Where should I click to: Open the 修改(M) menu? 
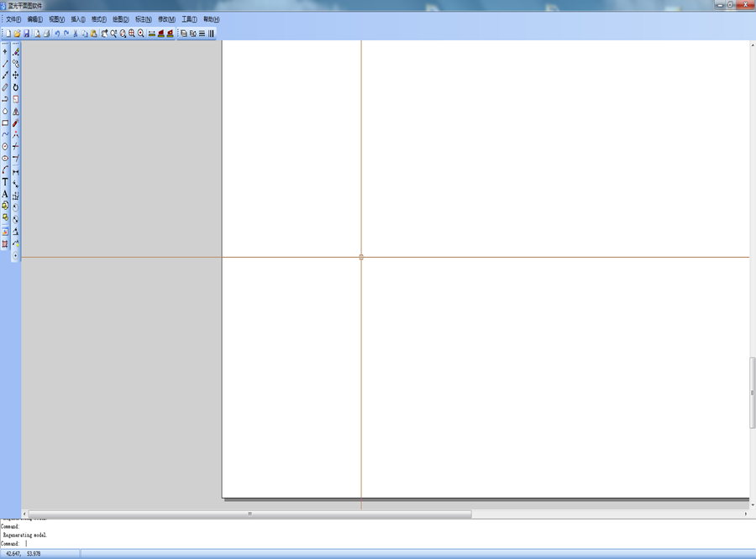[167, 19]
